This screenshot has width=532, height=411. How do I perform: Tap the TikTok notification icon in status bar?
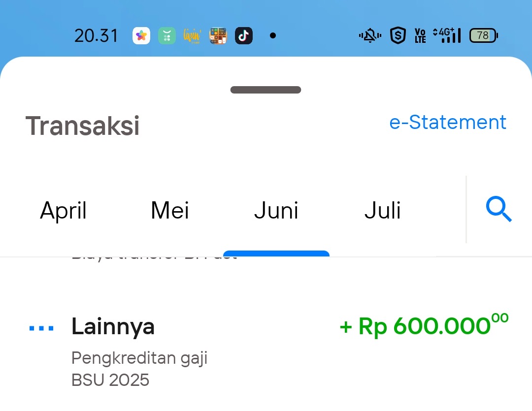point(244,35)
